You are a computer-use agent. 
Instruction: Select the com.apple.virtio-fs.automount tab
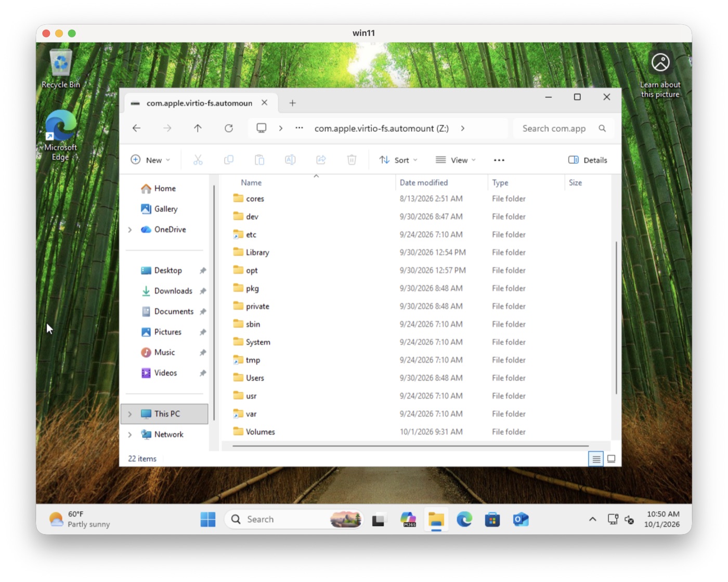(x=199, y=103)
